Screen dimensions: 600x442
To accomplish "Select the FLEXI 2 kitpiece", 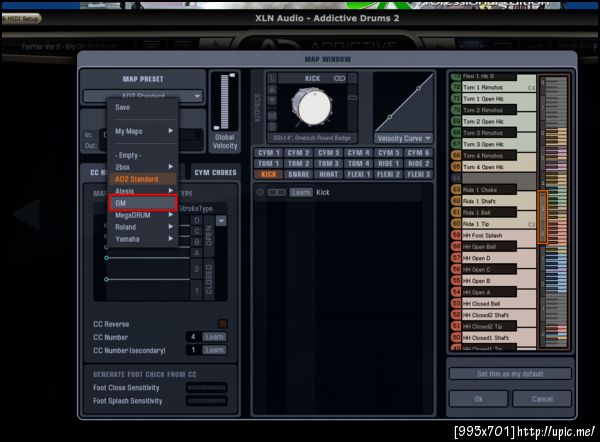I will [x=388, y=174].
